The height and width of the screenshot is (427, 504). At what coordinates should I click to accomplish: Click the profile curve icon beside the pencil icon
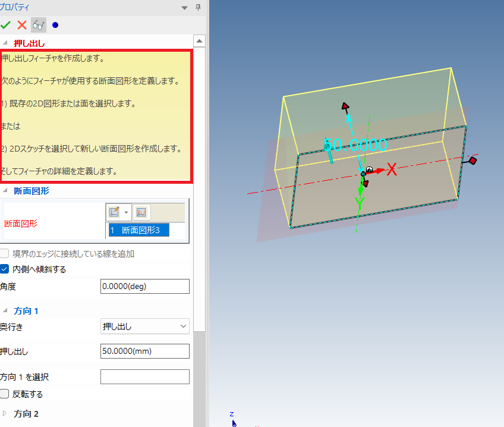[141, 212]
